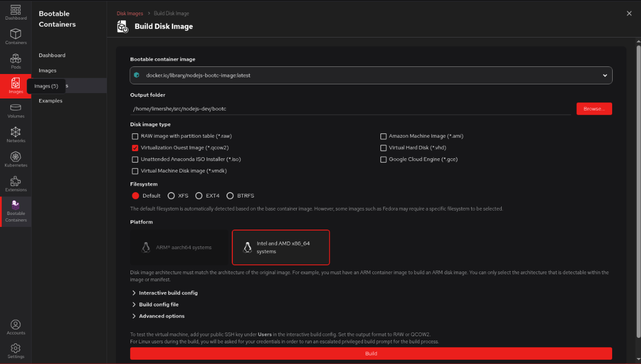Click the Disk Images breadcrumb link
Image resolution: width=641 pixels, height=364 pixels.
pyautogui.click(x=130, y=13)
